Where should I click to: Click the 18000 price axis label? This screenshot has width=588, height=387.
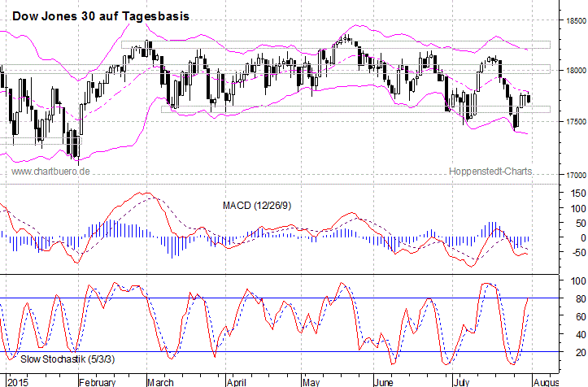point(577,71)
